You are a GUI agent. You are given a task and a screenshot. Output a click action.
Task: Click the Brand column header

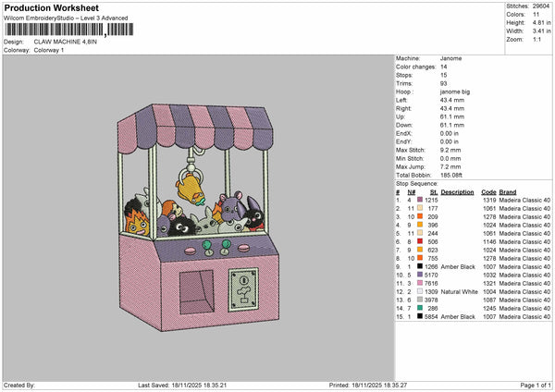508,192
